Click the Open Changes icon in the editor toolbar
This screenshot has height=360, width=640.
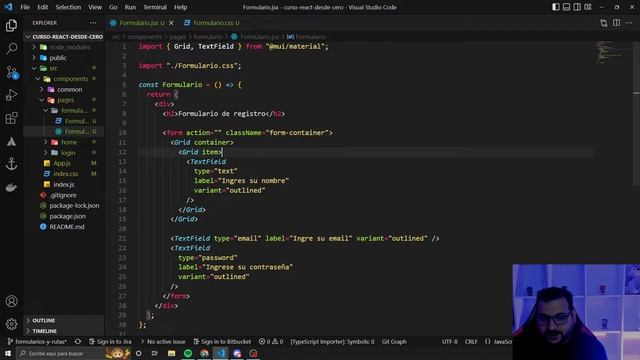point(604,23)
